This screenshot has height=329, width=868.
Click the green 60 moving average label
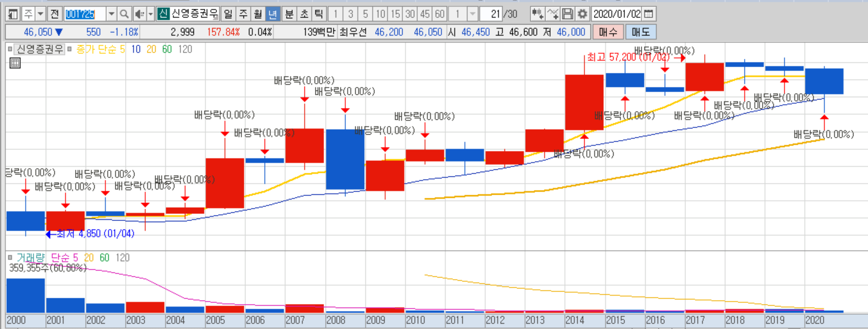click(167, 49)
